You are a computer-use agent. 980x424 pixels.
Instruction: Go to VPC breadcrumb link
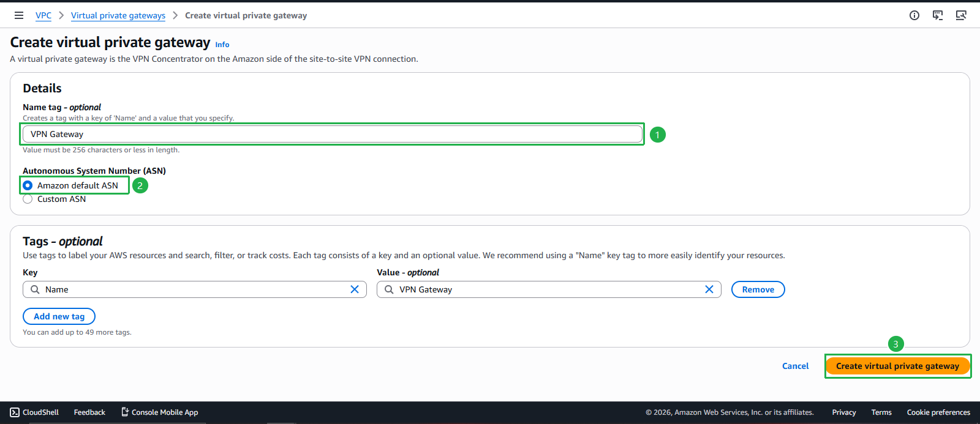[43, 15]
